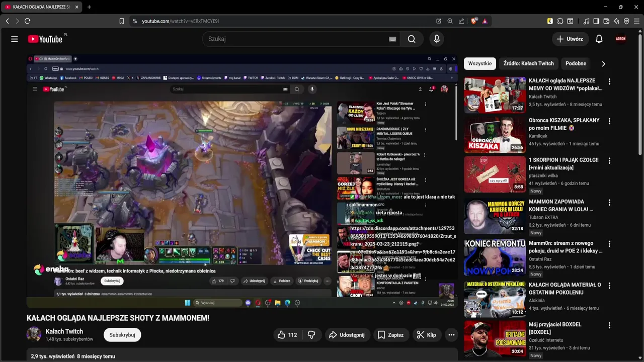Open the Utwórz create menu
Image resolution: width=644 pixels, height=362 pixels.
pyautogui.click(x=570, y=39)
